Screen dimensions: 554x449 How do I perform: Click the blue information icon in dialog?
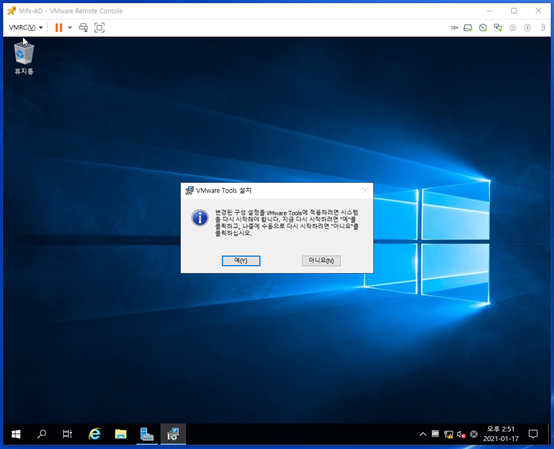(x=200, y=218)
